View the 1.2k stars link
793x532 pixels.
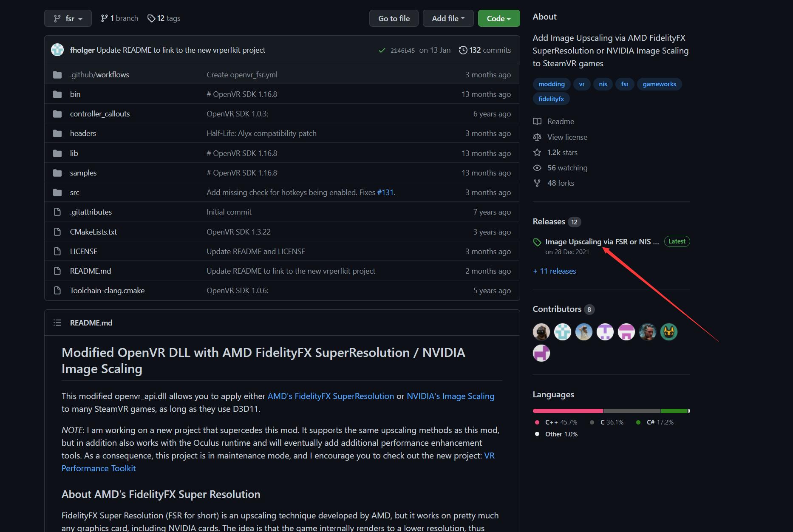(x=555, y=153)
